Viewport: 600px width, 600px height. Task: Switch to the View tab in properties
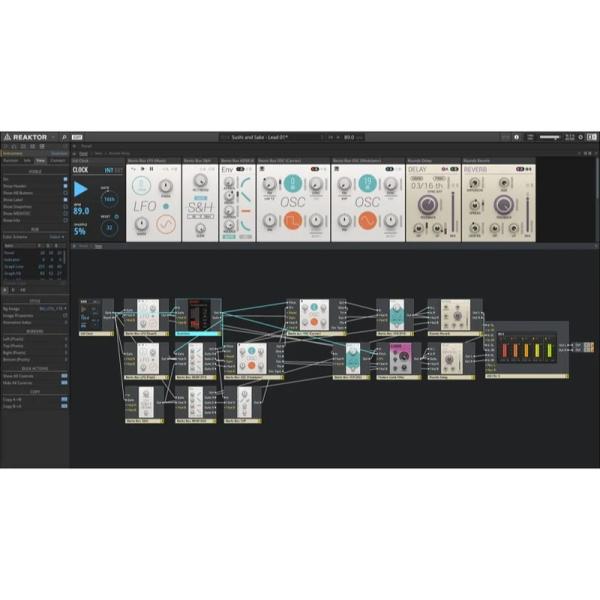coord(40,160)
